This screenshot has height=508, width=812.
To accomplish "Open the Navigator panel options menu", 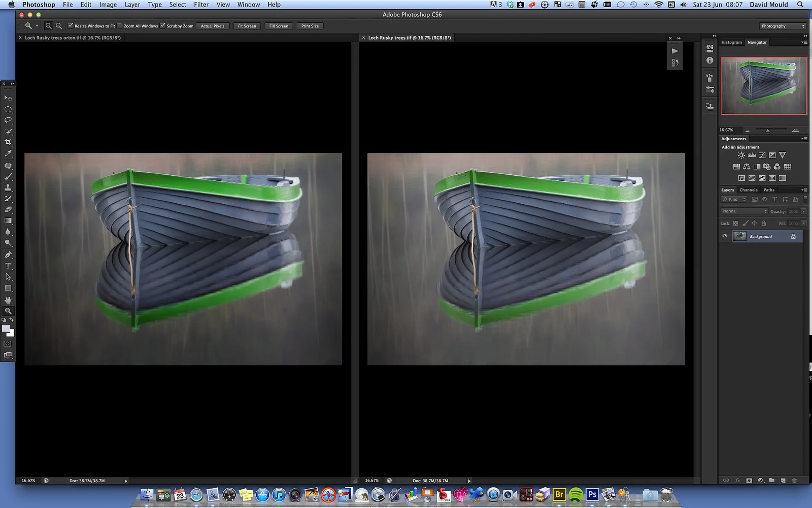I will point(804,42).
